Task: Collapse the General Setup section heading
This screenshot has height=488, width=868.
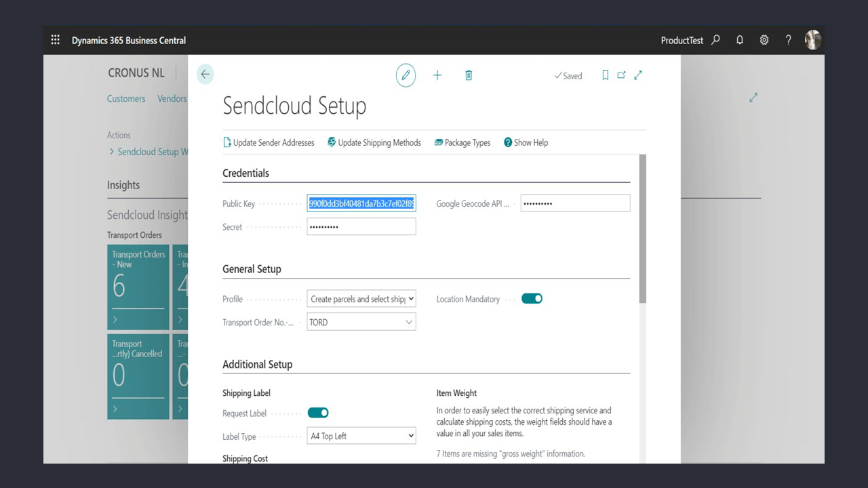Action: 252,269
